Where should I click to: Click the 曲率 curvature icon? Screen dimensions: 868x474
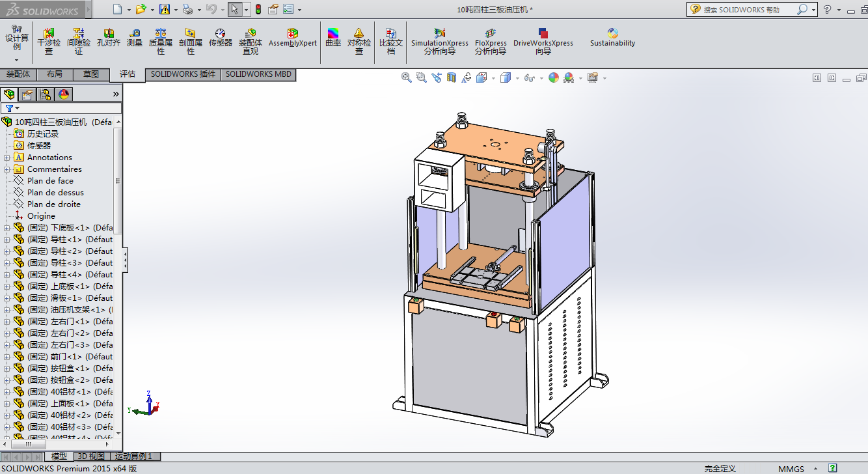[x=333, y=38]
